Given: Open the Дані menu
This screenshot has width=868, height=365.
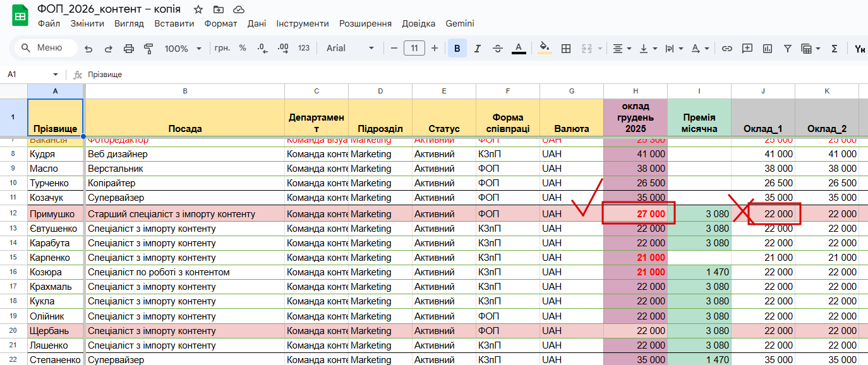Looking at the screenshot, I should tap(256, 23).
